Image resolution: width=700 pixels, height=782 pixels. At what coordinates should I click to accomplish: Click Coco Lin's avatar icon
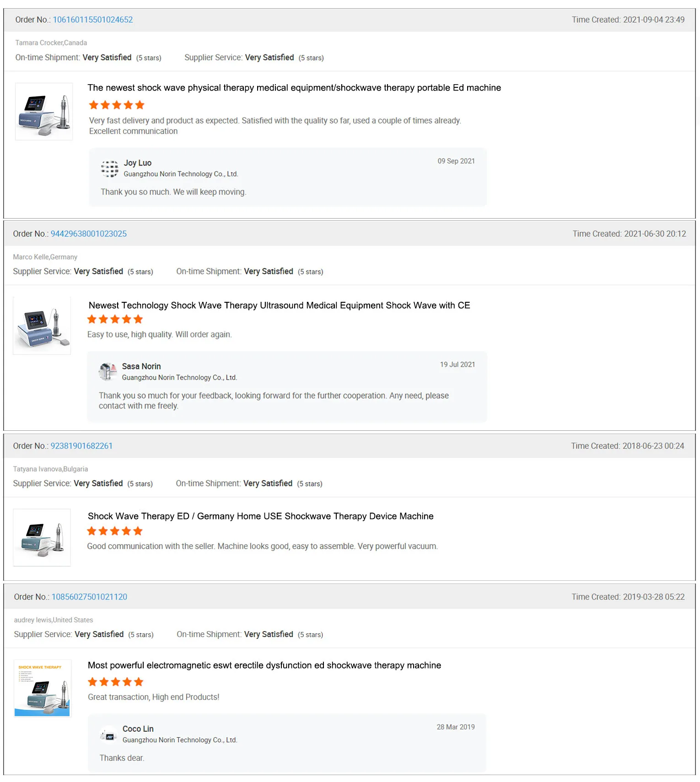tap(109, 734)
